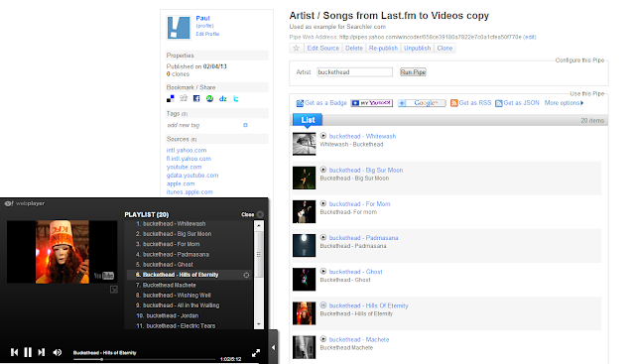Mute the webplayer volume speaker icon
The width and height of the screenshot is (635, 364).
coord(58,352)
